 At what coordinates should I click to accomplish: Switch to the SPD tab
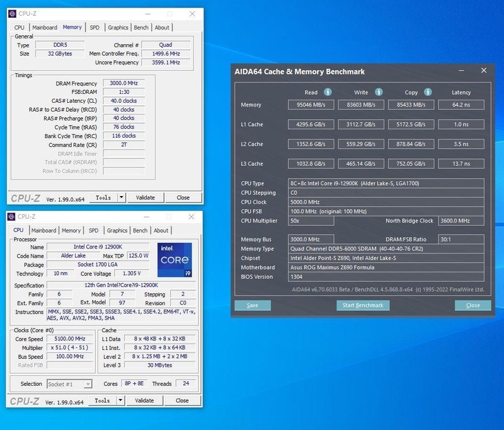click(93, 27)
